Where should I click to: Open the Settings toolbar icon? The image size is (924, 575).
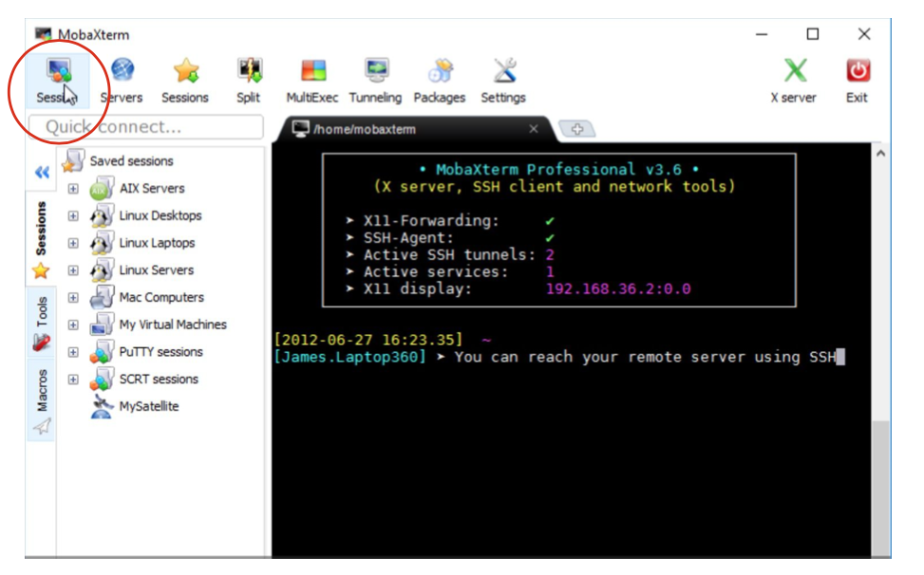coord(504,70)
